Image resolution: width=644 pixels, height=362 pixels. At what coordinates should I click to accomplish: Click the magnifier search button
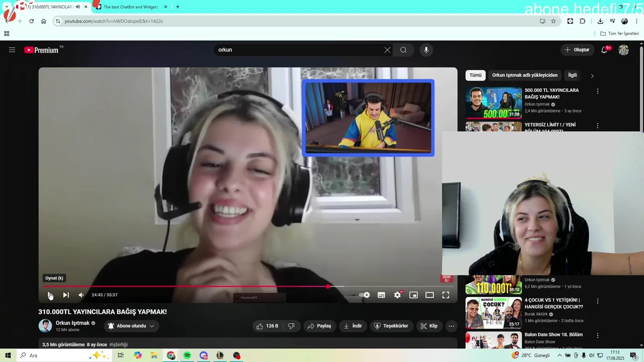click(404, 50)
